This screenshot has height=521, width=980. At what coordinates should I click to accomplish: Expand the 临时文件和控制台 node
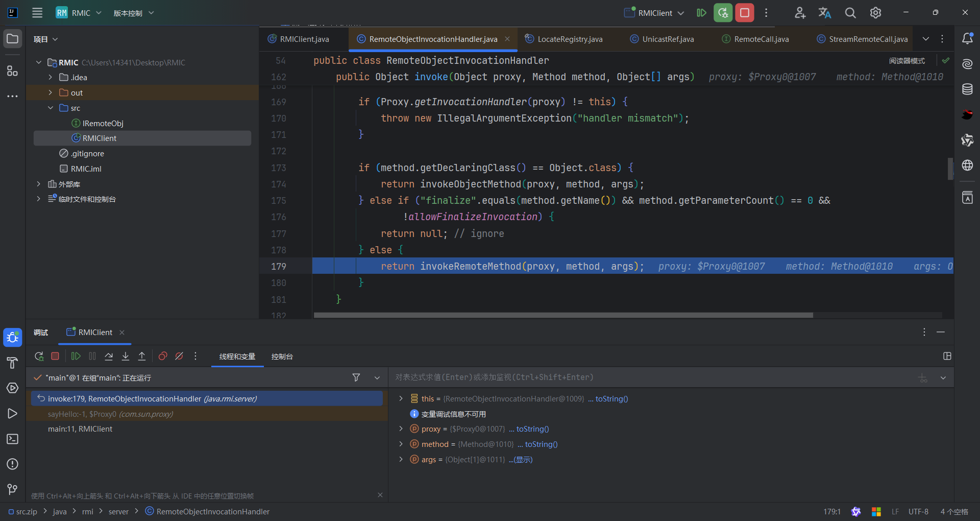click(x=39, y=199)
